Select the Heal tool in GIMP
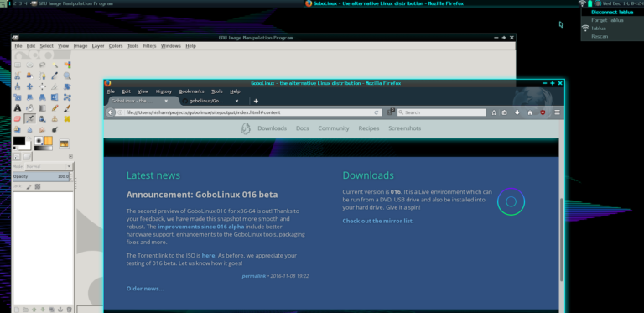 click(x=67, y=118)
